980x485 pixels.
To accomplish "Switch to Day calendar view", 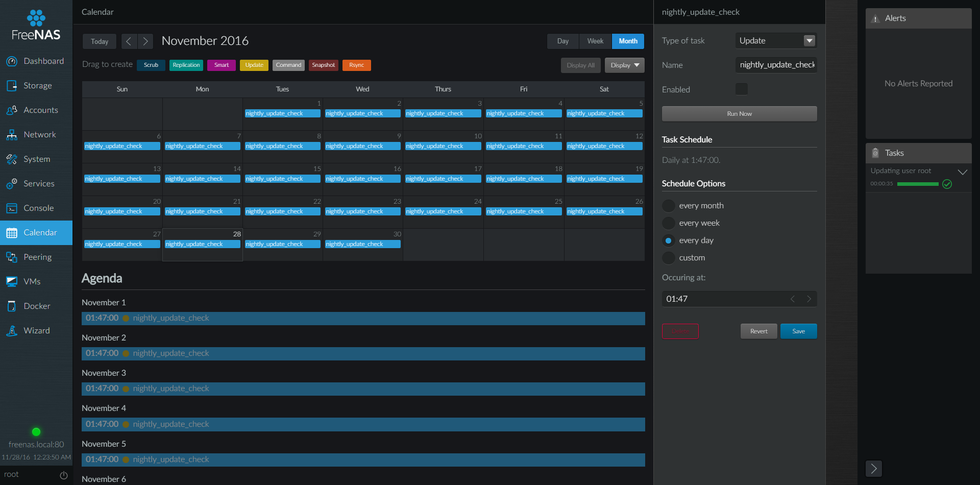I will click(x=562, y=41).
